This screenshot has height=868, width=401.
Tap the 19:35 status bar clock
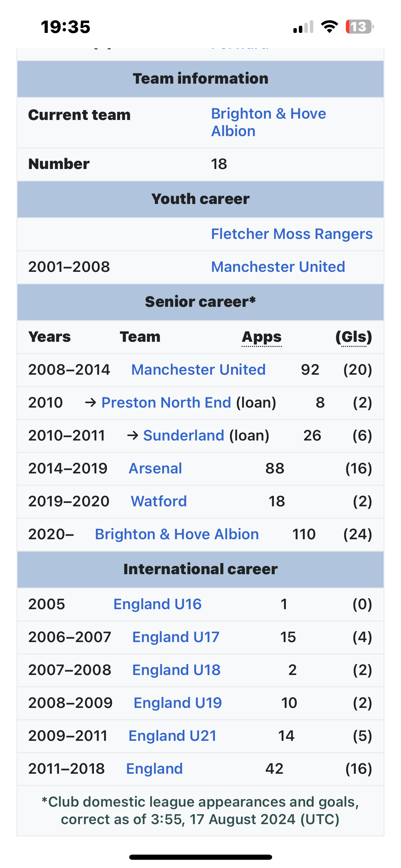point(65,27)
